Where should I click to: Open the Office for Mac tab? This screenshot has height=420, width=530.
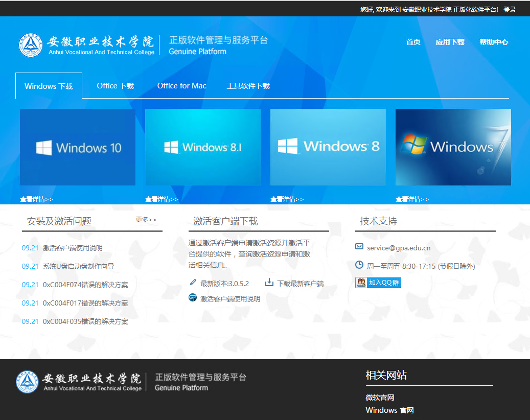tap(181, 86)
